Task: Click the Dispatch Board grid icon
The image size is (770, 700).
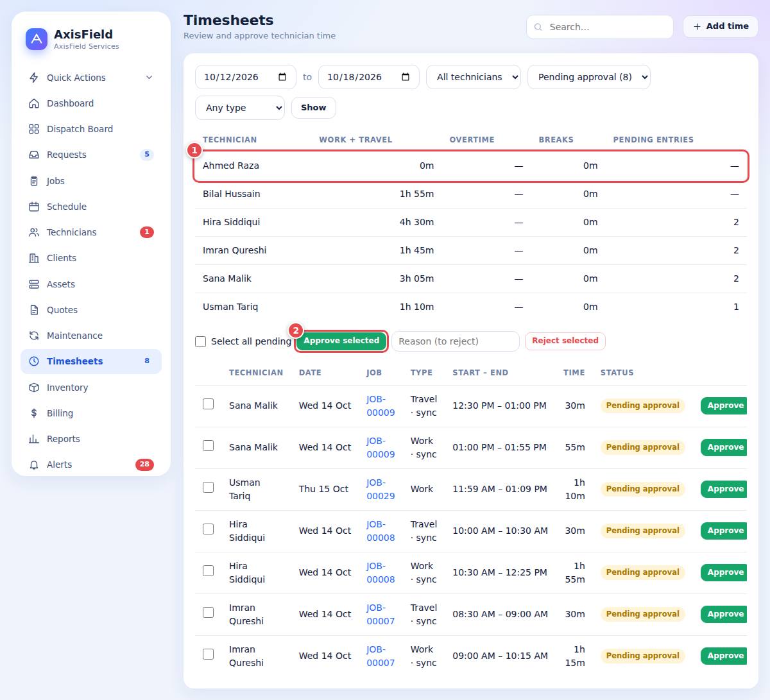Action: point(34,129)
